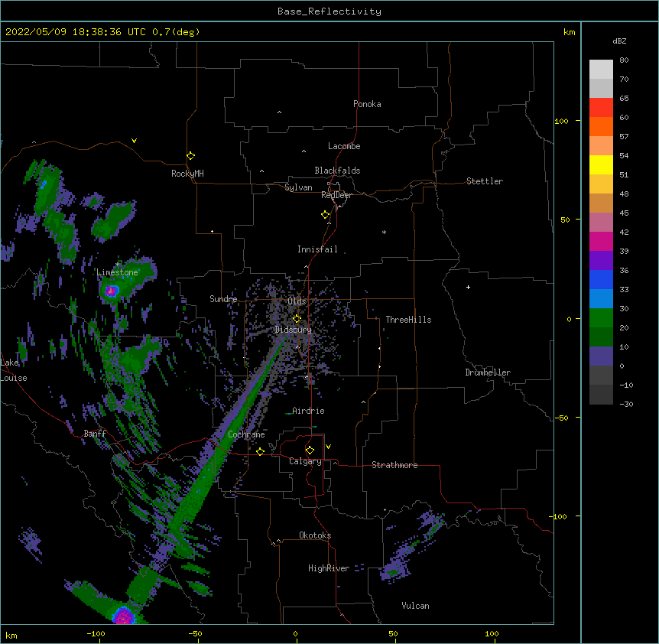Click the Blackfalds city label

tap(337, 171)
